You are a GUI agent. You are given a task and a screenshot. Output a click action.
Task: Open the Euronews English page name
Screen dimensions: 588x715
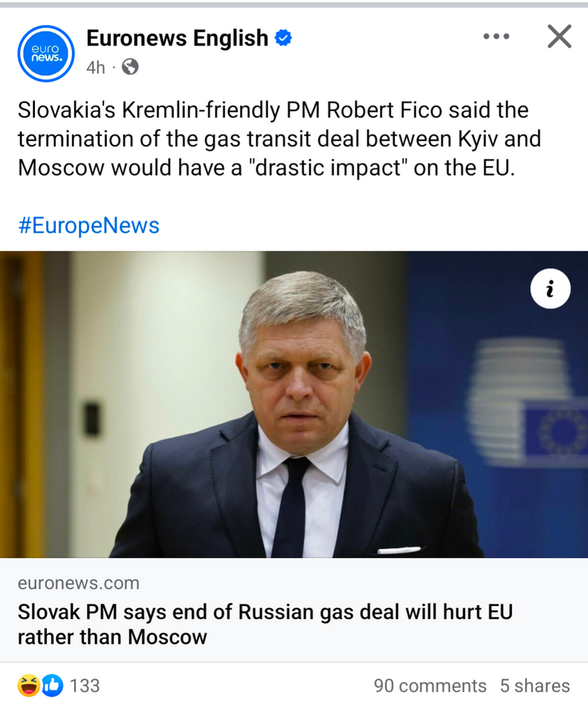coord(177,38)
